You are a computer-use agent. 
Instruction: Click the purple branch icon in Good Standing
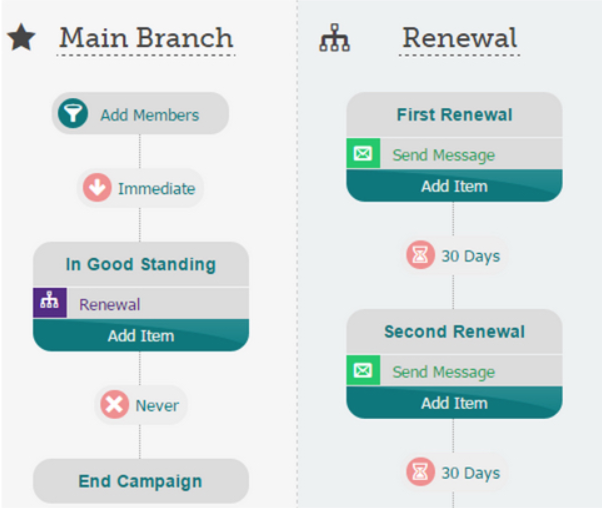pos(50,303)
